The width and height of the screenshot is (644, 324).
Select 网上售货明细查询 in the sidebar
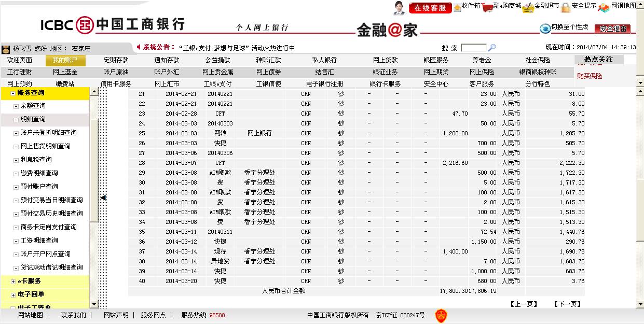coord(46,146)
